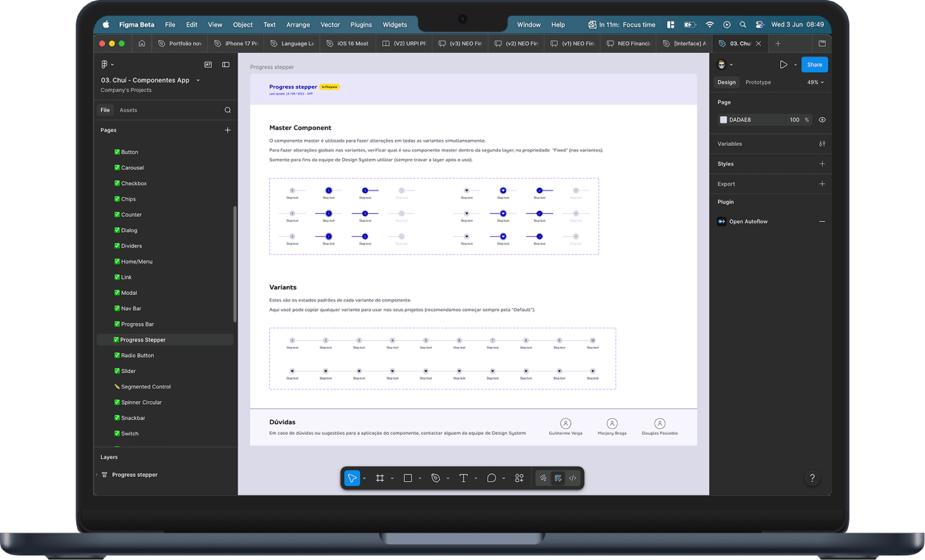Open file name dropdown chevron
925x560 pixels.
(x=198, y=80)
